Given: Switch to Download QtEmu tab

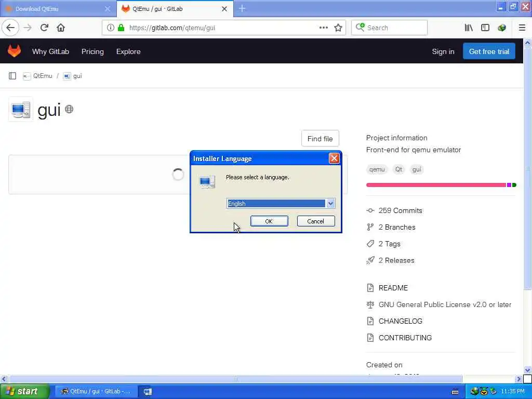Looking at the screenshot, I should 54,9.
